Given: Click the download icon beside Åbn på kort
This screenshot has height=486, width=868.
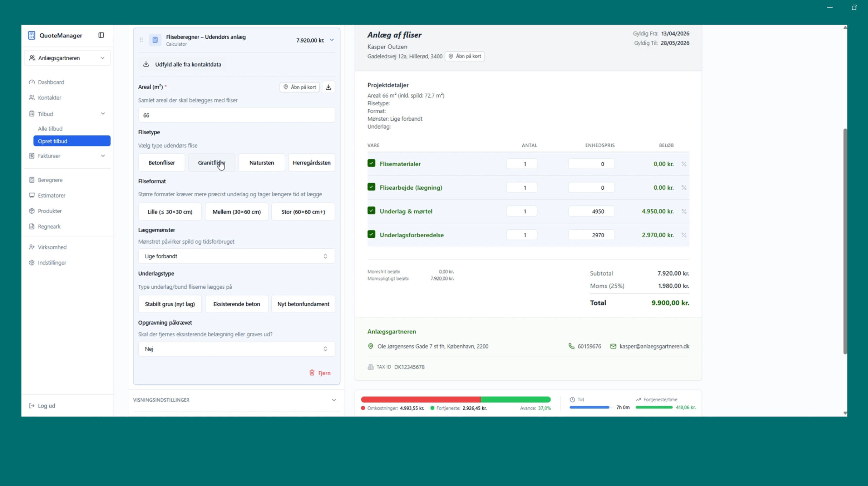Looking at the screenshot, I should pyautogui.click(x=328, y=87).
